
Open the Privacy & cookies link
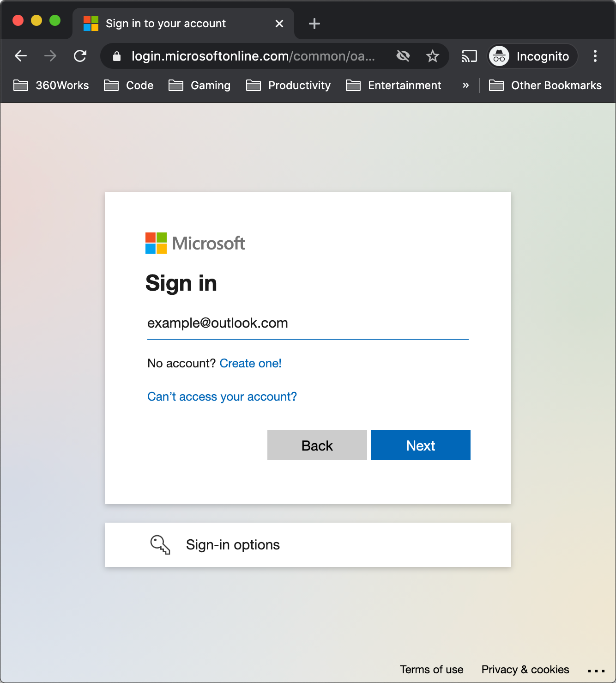525,670
